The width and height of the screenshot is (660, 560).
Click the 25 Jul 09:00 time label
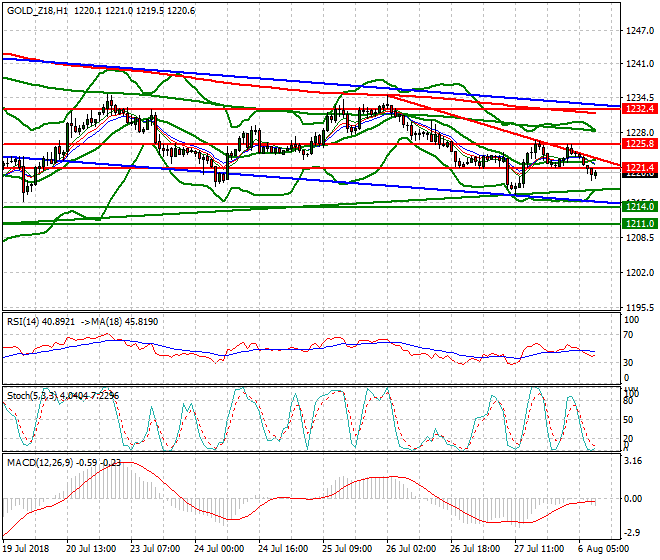pyautogui.click(x=347, y=549)
